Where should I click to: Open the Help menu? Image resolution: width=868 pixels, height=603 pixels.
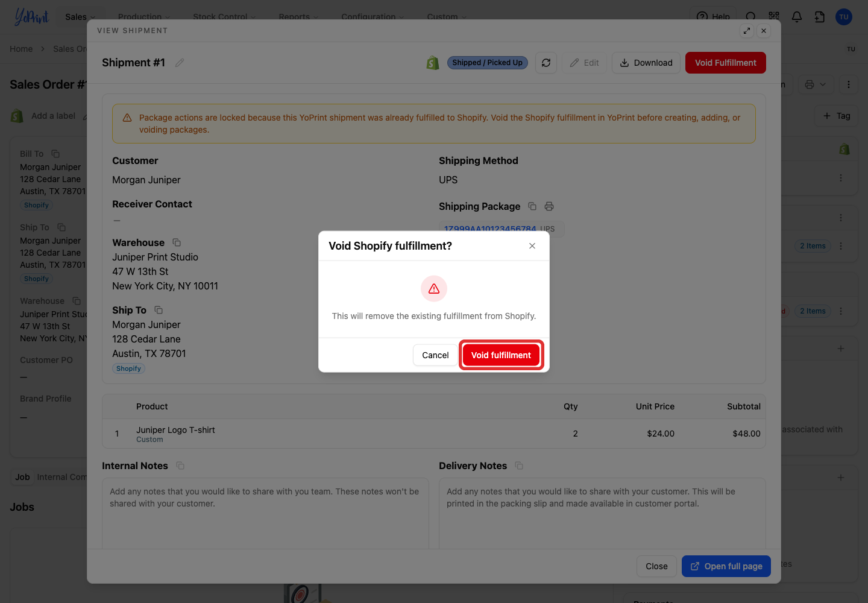[713, 17]
